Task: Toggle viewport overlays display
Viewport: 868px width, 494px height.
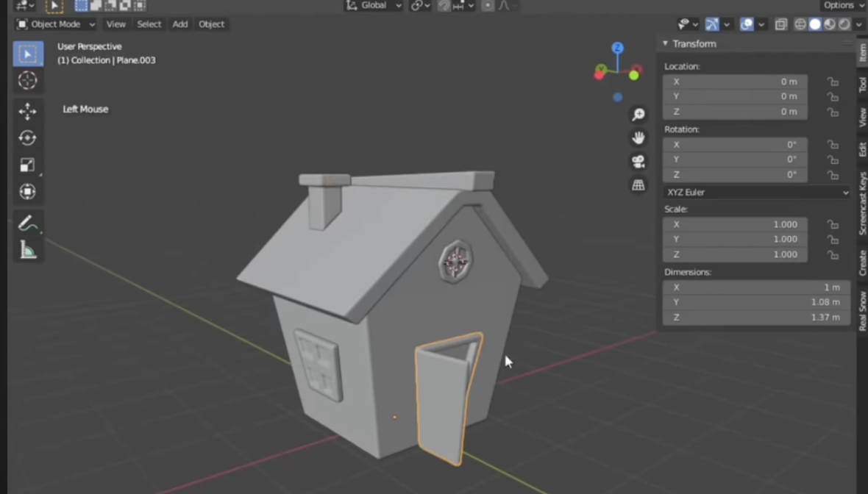Action: 746,24
